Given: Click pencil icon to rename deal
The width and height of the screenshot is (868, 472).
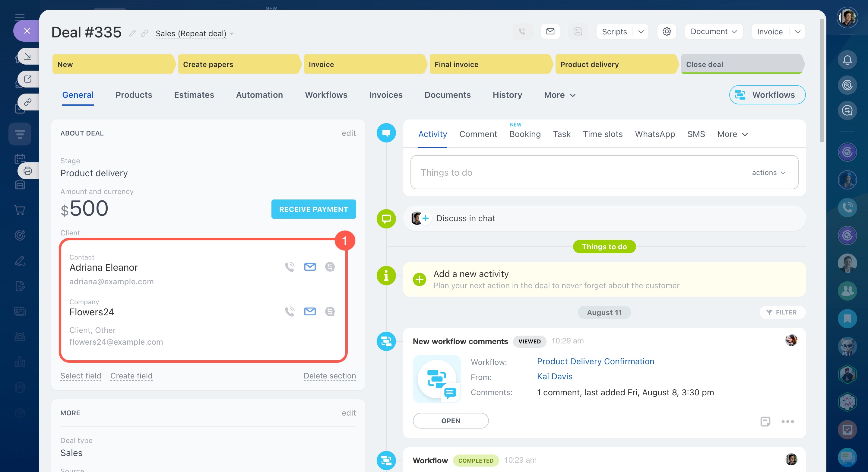Looking at the screenshot, I should pos(132,33).
